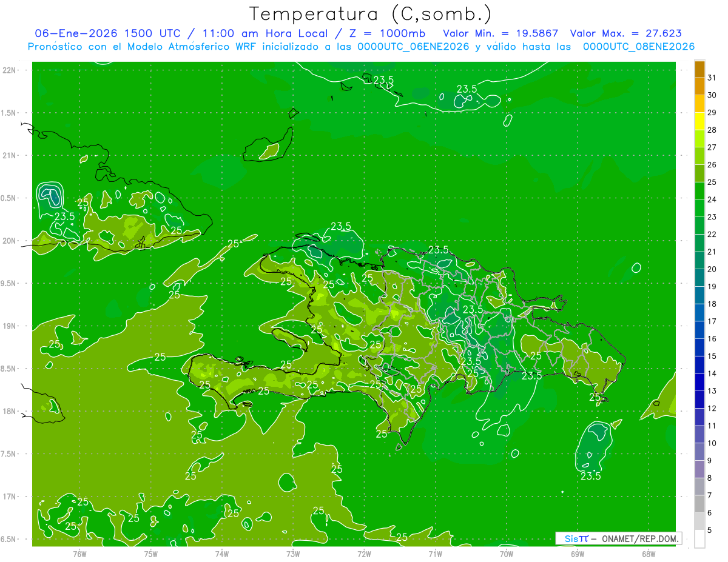
Task: Click the "76W" longitude label
Action: tap(79, 554)
